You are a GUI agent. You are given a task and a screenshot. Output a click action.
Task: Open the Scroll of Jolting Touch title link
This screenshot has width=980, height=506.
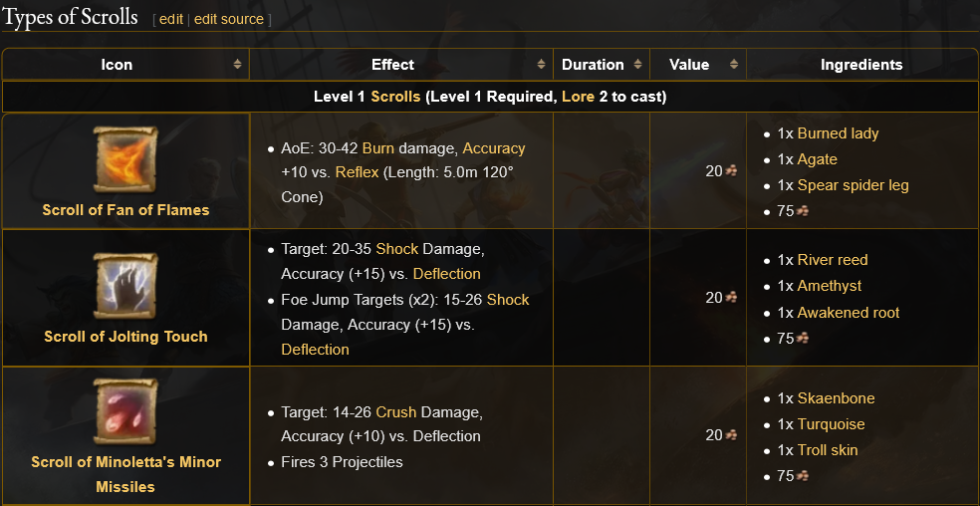point(125,337)
